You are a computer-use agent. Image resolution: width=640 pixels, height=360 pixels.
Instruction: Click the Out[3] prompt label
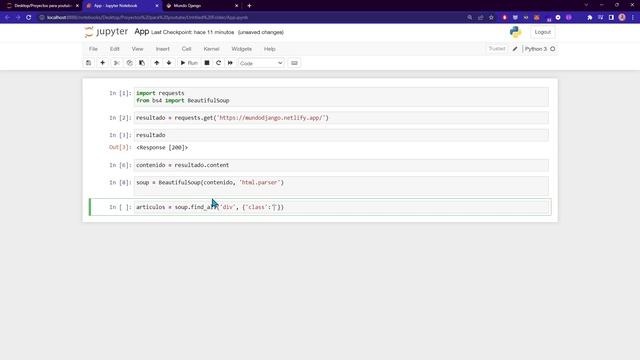(120, 147)
